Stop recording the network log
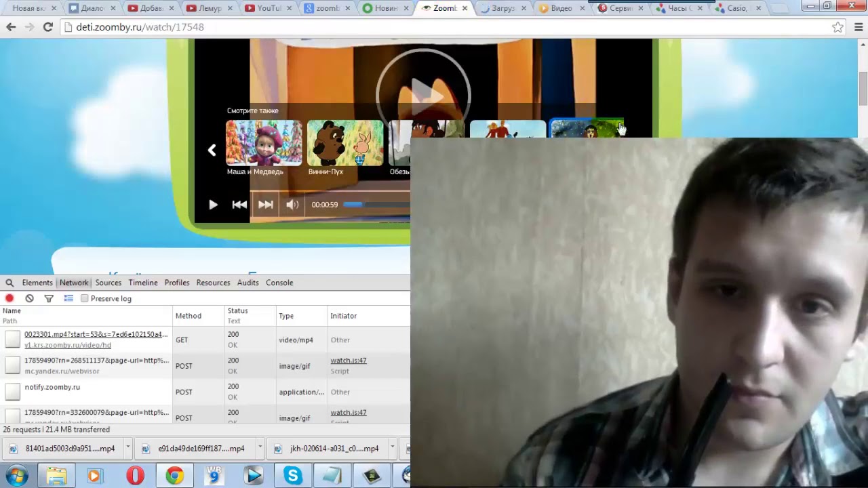Viewport: 868px width, 488px height. pos(9,298)
